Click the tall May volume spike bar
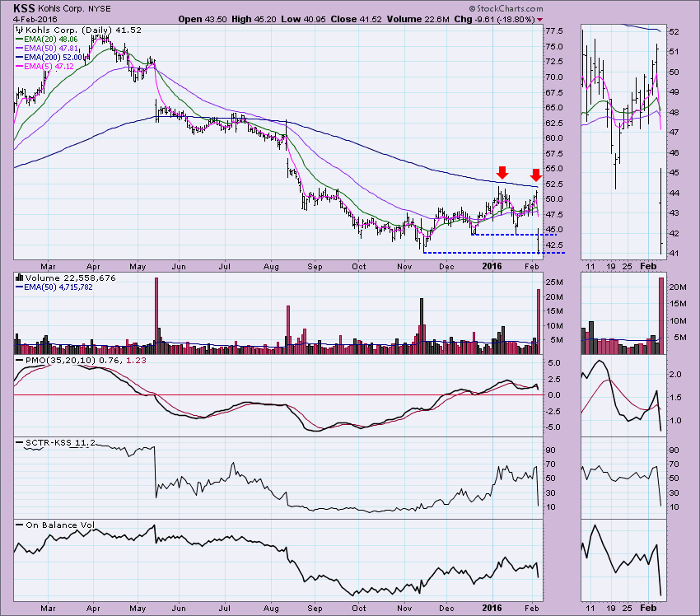The width and height of the screenshot is (700, 616). point(156,316)
